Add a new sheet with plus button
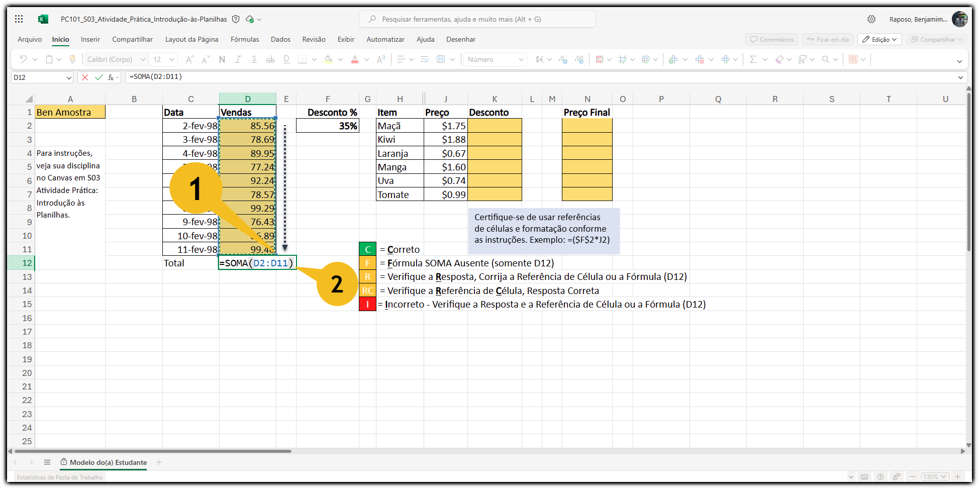Screen dimensions: 980x490 tap(159, 462)
